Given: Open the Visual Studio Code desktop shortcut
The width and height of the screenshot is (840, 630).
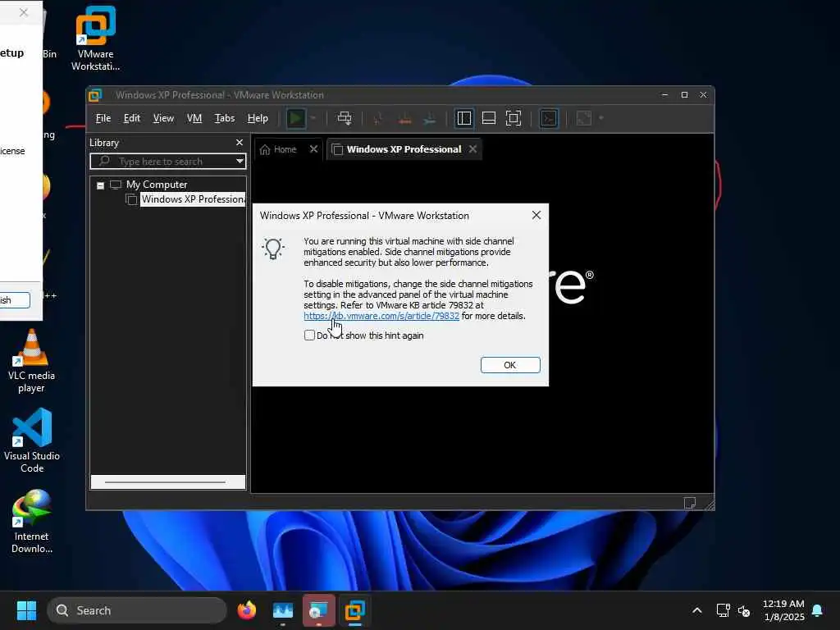Looking at the screenshot, I should click(x=32, y=441).
